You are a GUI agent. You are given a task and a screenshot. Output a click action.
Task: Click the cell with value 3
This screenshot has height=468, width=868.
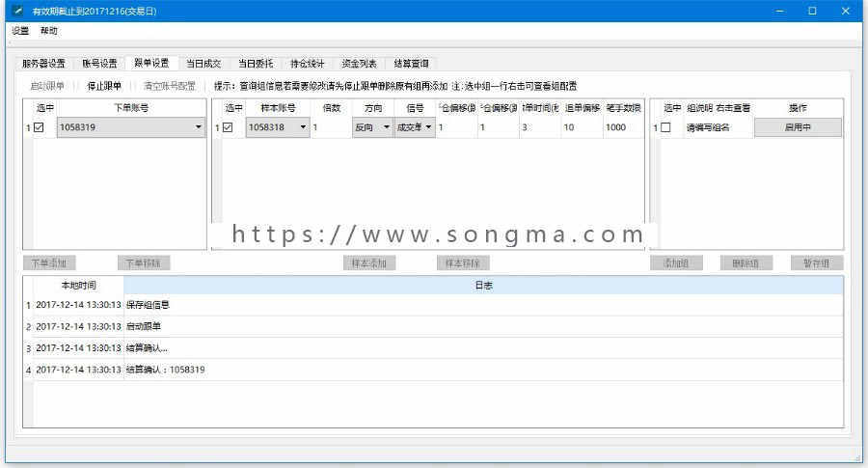[x=540, y=127]
